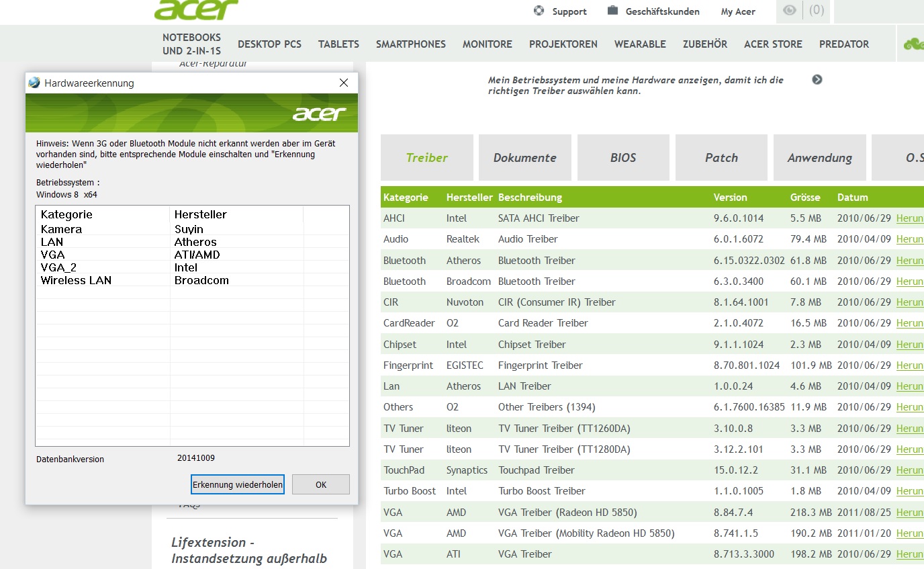Open My Acer link
Screen dimensions: 924x569
(x=738, y=11)
